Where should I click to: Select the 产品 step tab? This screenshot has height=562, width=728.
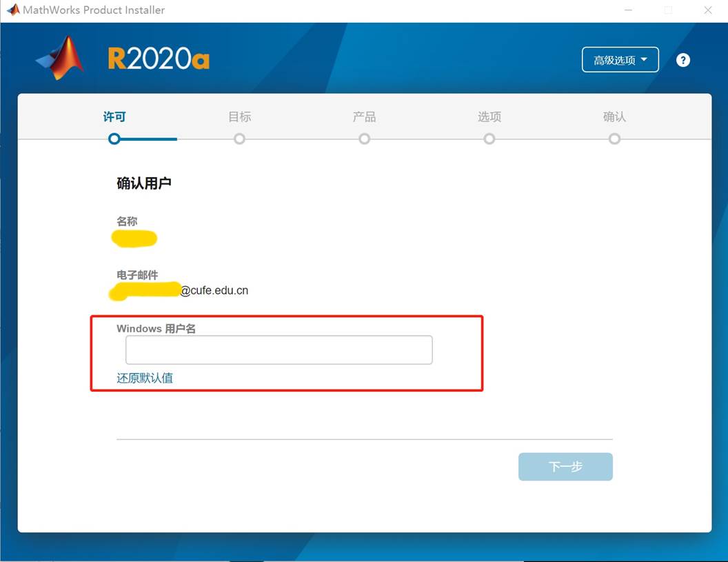(365, 117)
